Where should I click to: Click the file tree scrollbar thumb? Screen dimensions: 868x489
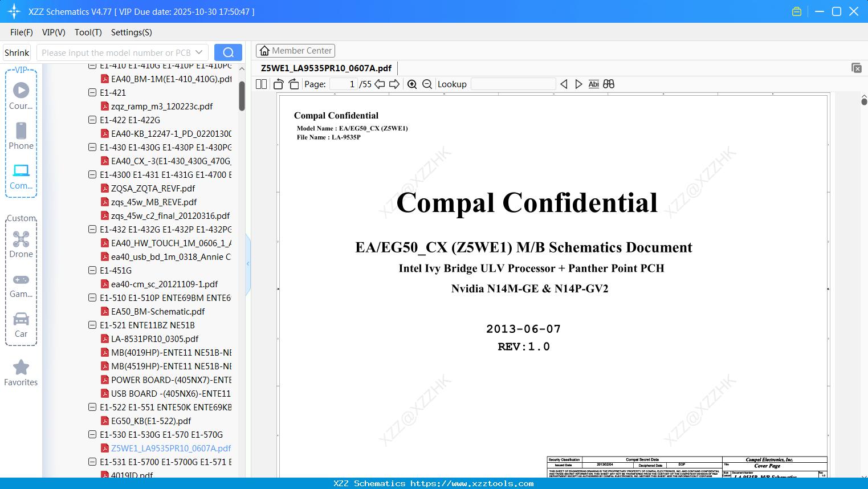(x=242, y=96)
